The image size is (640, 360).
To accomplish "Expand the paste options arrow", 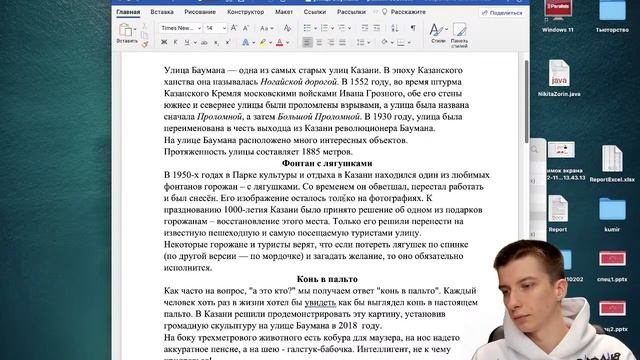I will [x=135, y=29].
